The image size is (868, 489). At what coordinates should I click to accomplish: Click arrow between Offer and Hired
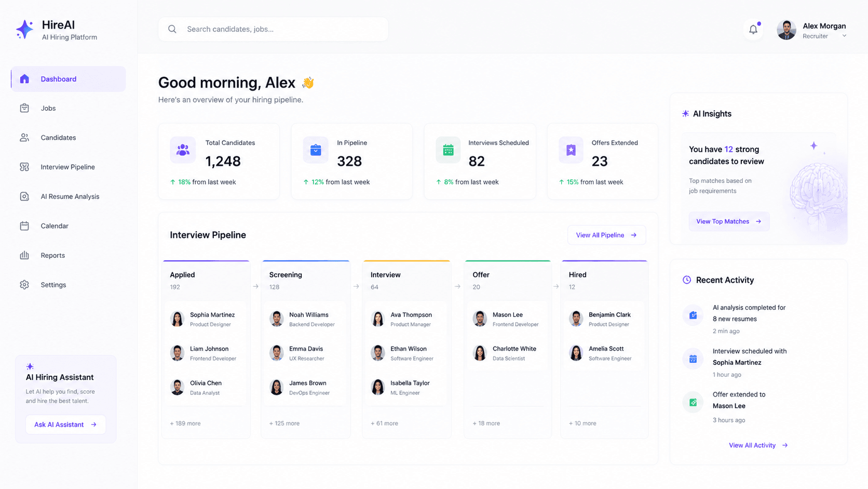click(x=556, y=286)
